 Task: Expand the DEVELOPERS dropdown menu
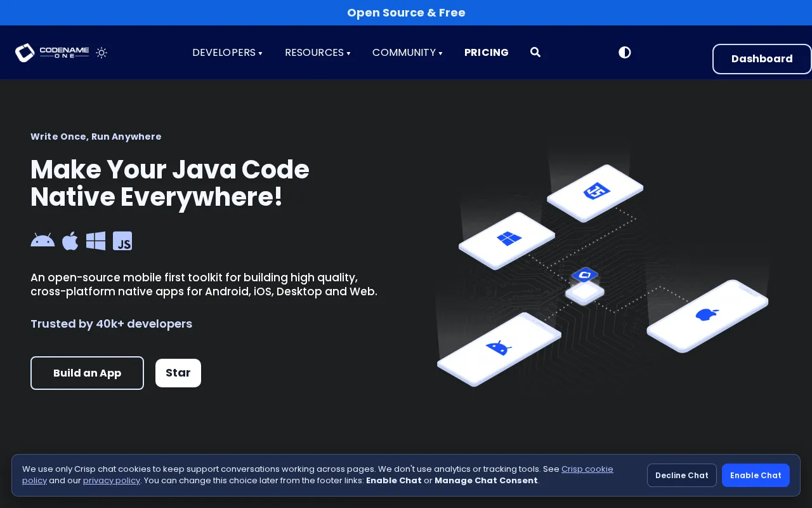(227, 53)
